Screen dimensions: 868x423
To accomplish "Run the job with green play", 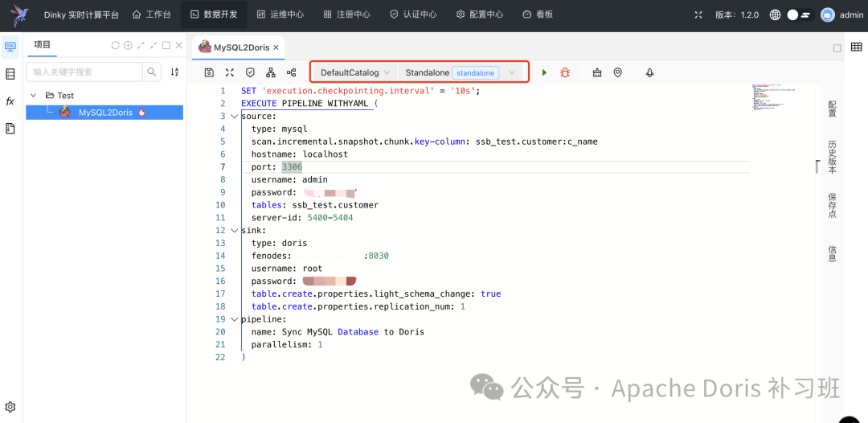I will (544, 72).
